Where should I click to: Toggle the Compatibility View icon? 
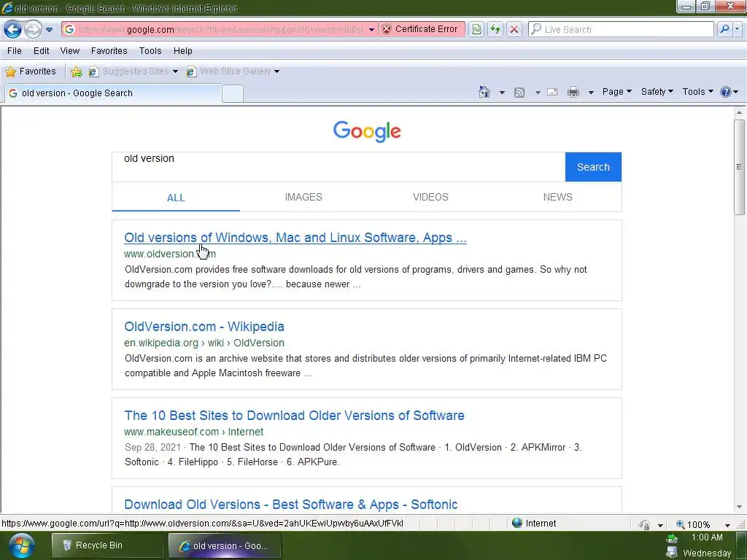tap(476, 29)
